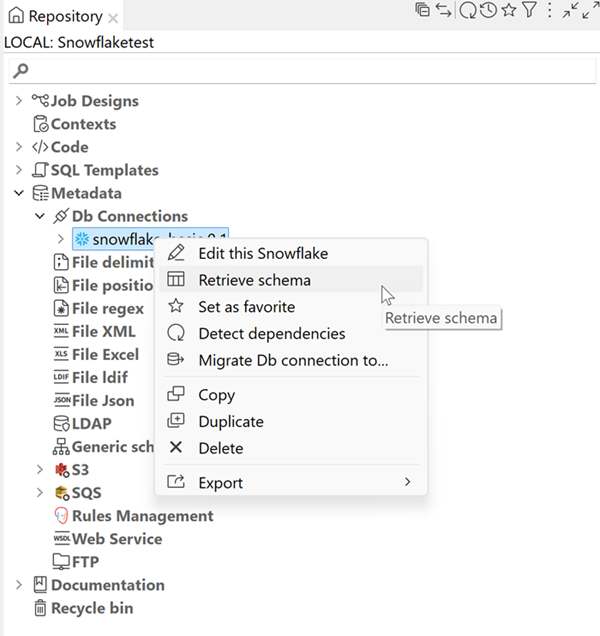
Task: Click the Collapse All toolbar icon
Action: tap(422, 10)
